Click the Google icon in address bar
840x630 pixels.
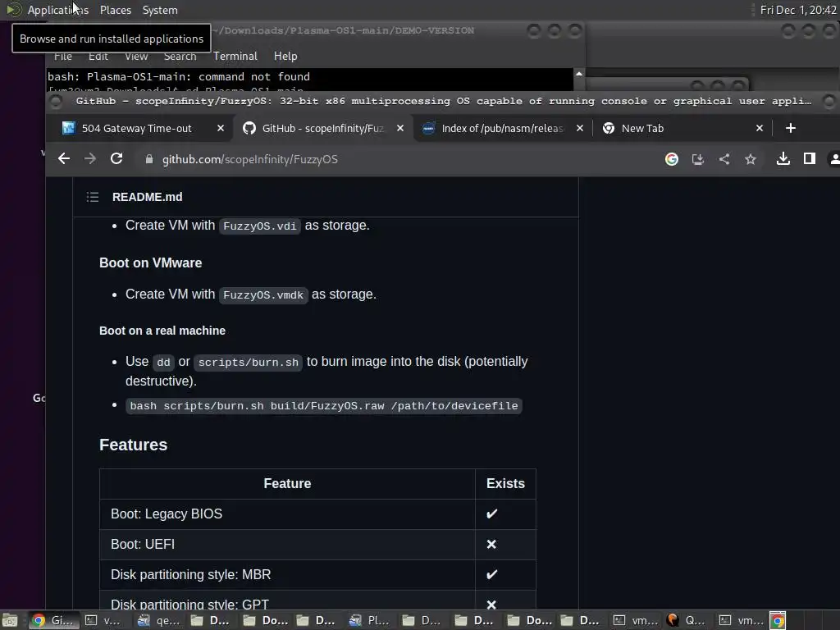coord(671,159)
